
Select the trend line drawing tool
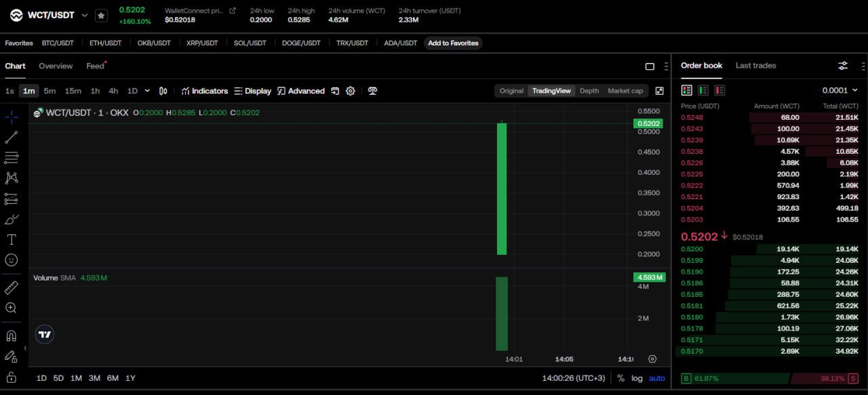[x=12, y=137]
